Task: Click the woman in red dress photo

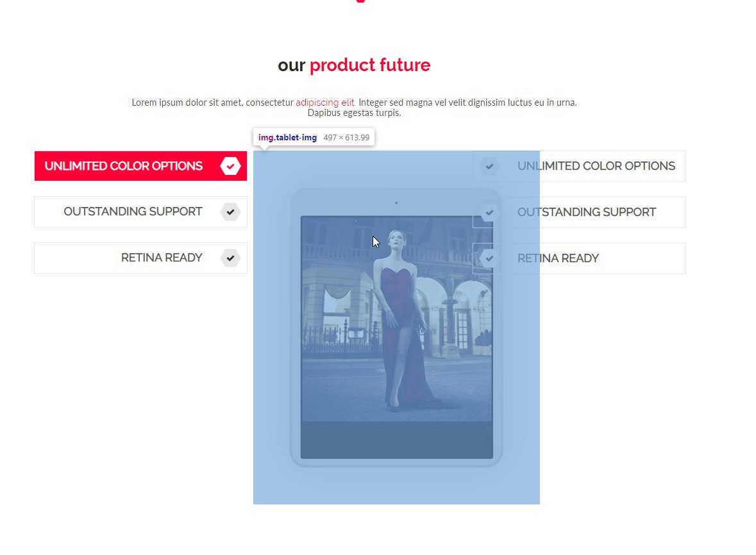Action: pos(397,319)
